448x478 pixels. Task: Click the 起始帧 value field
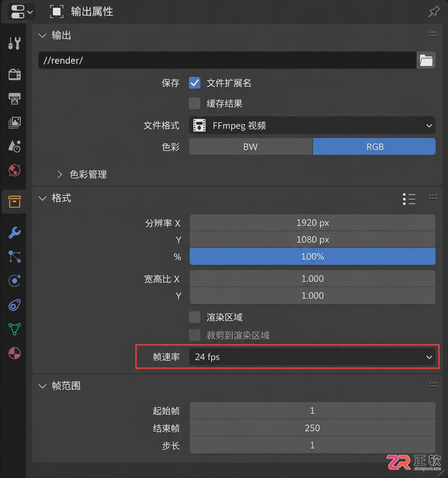(312, 410)
